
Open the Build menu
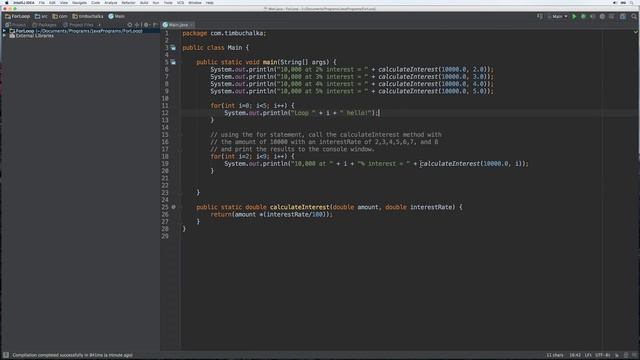coord(144,2)
